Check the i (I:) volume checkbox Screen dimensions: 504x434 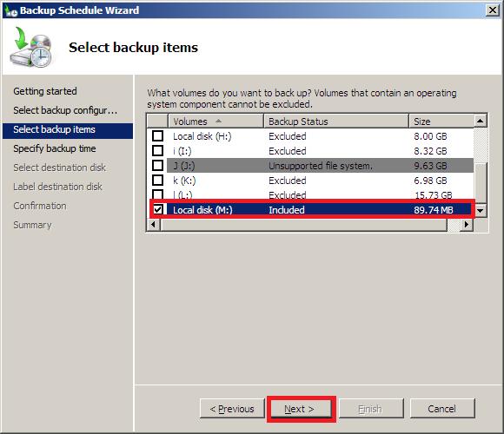pyautogui.click(x=157, y=151)
